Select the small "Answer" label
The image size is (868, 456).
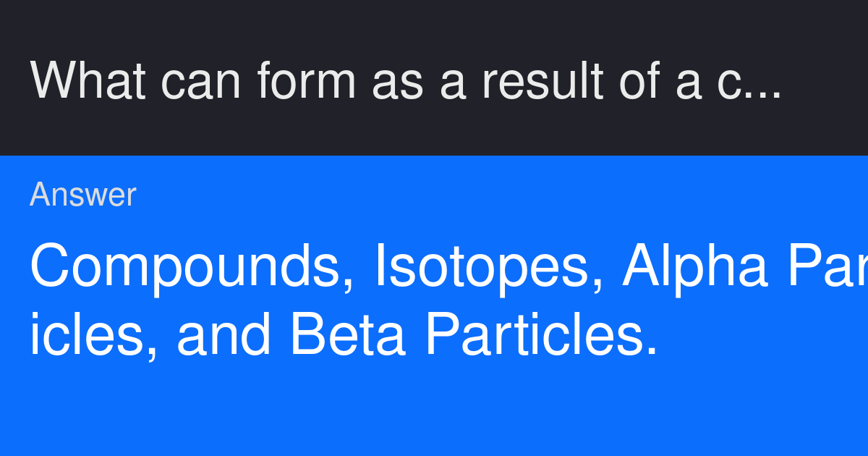(83, 195)
